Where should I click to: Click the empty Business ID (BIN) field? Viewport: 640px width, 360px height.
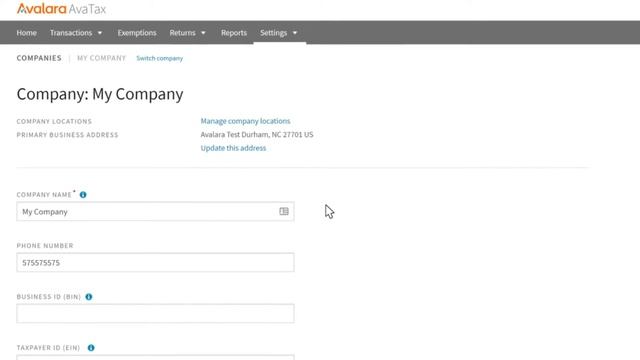click(155, 313)
